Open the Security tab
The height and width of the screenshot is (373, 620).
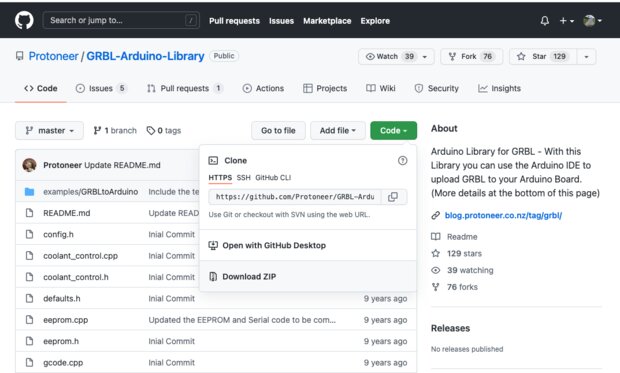(437, 88)
